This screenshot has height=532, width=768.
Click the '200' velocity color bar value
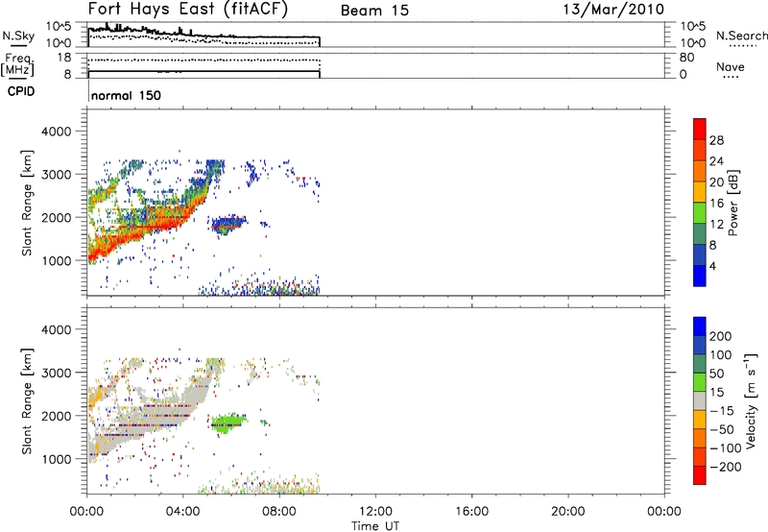click(721, 336)
